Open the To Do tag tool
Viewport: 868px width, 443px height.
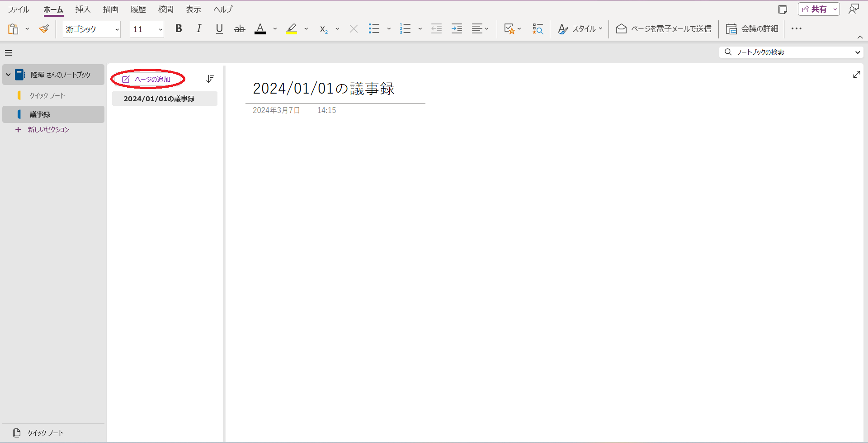click(510, 28)
